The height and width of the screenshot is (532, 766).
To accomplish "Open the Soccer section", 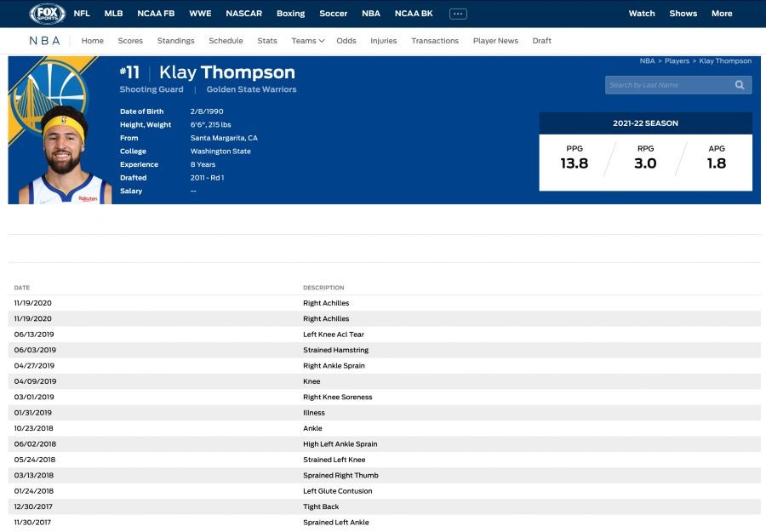I will pos(333,14).
